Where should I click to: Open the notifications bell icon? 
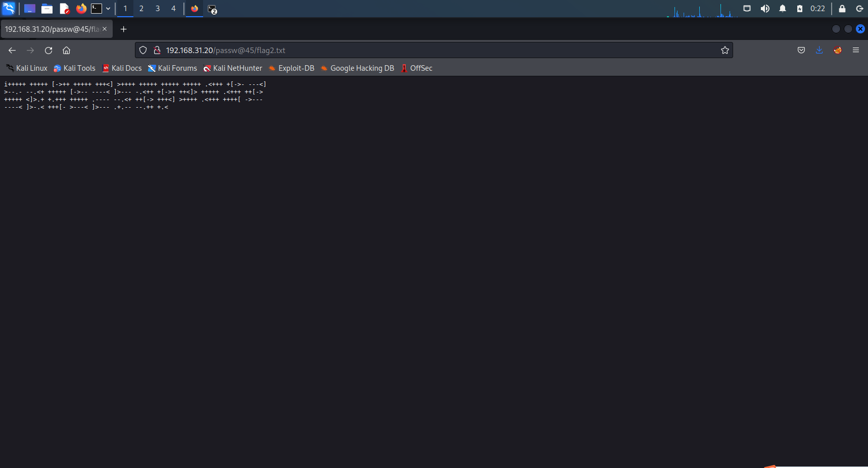click(783, 9)
